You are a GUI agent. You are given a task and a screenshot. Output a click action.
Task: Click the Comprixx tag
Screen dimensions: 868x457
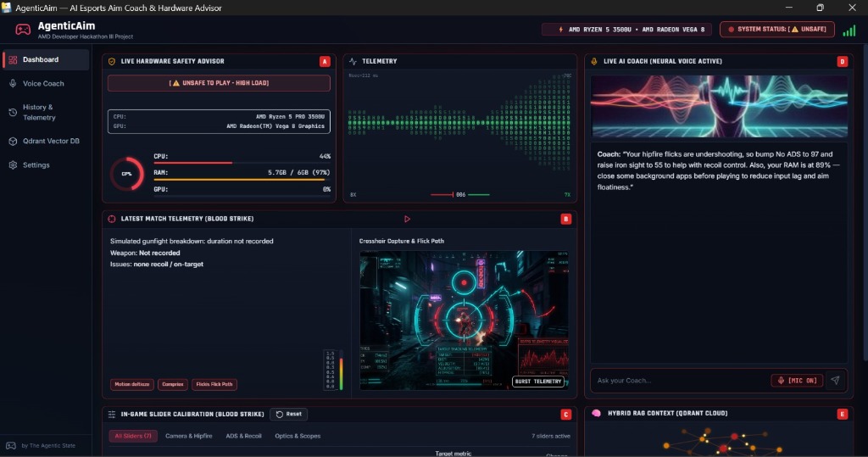pyautogui.click(x=173, y=384)
